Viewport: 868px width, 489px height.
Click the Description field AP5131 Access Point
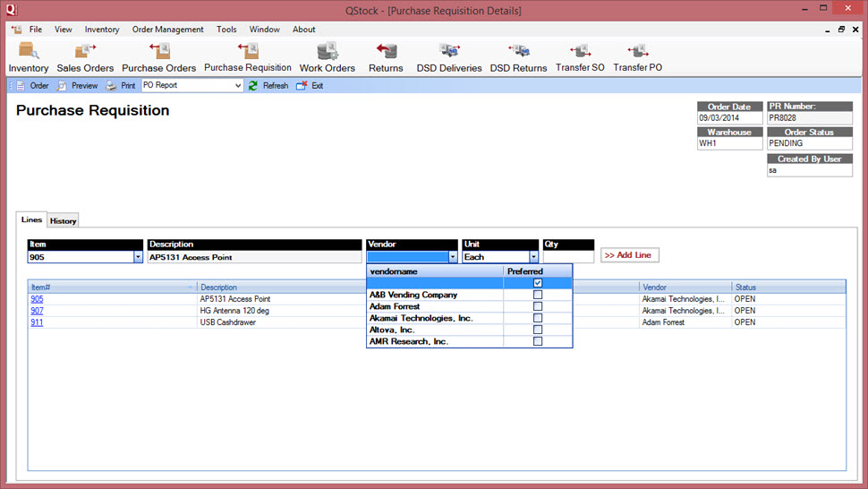(x=255, y=257)
